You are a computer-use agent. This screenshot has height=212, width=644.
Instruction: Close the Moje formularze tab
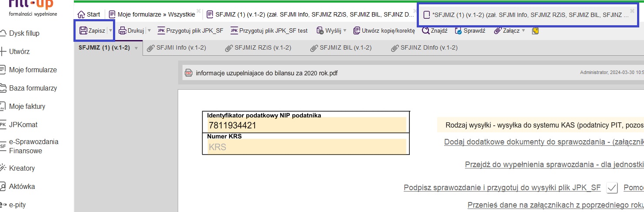pyautogui.click(x=199, y=10)
